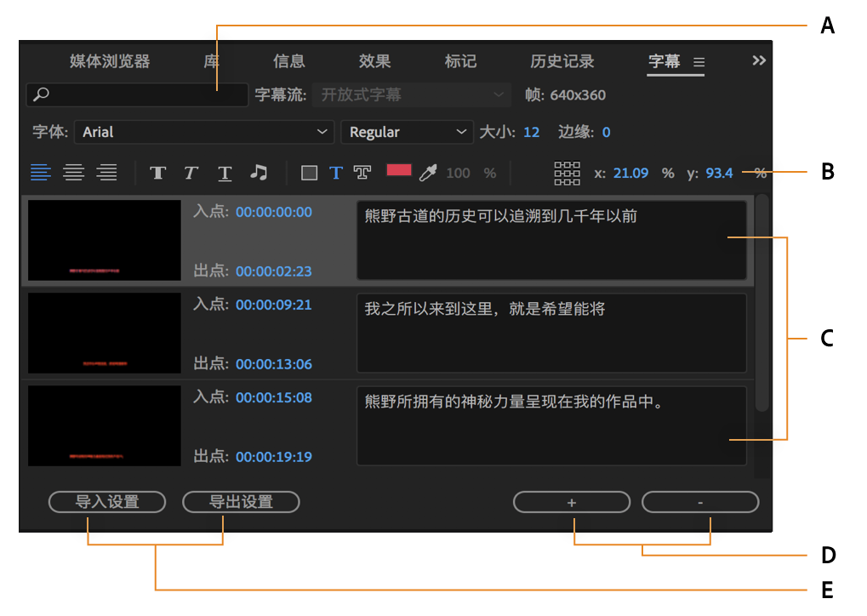Underline the caption text
Image resolution: width=867 pixels, height=616 pixels.
pos(224,172)
